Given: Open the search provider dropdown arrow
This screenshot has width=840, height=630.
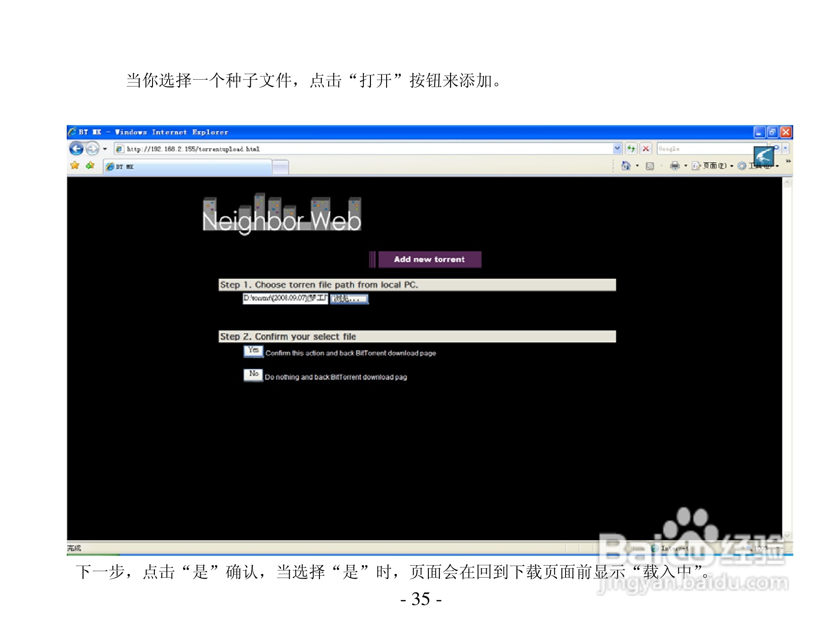Looking at the screenshot, I should point(785,148).
